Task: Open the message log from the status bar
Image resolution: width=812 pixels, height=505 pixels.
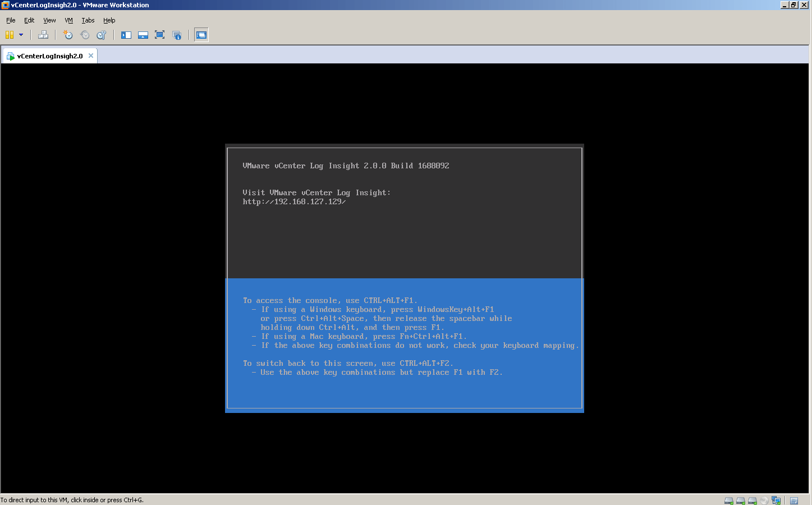Action: [x=794, y=500]
